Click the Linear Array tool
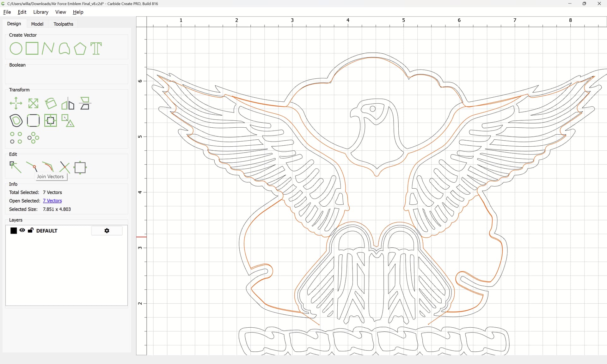 pos(16,138)
